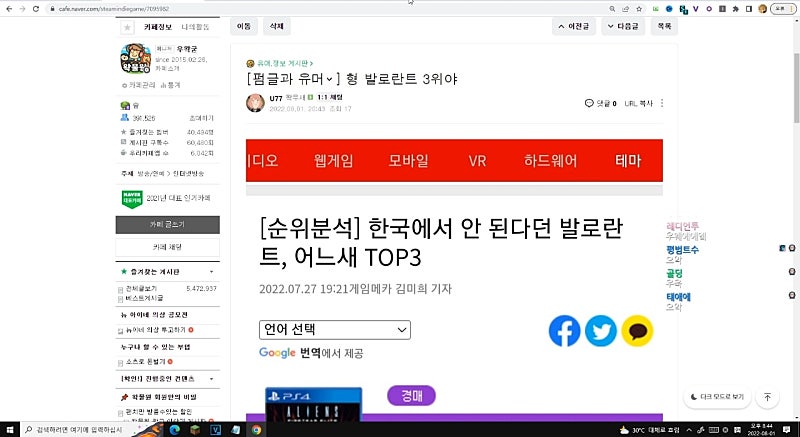The image size is (800, 437).
Task: Share the article on Twitter
Action: pyautogui.click(x=601, y=331)
